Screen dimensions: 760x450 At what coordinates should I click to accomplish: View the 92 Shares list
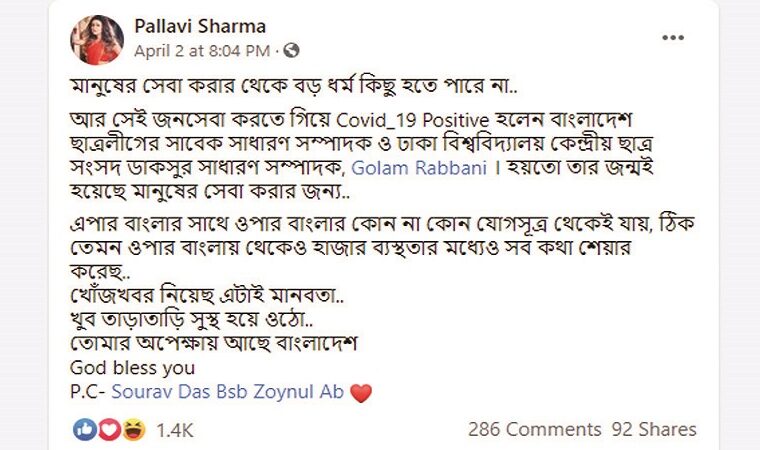(x=654, y=430)
